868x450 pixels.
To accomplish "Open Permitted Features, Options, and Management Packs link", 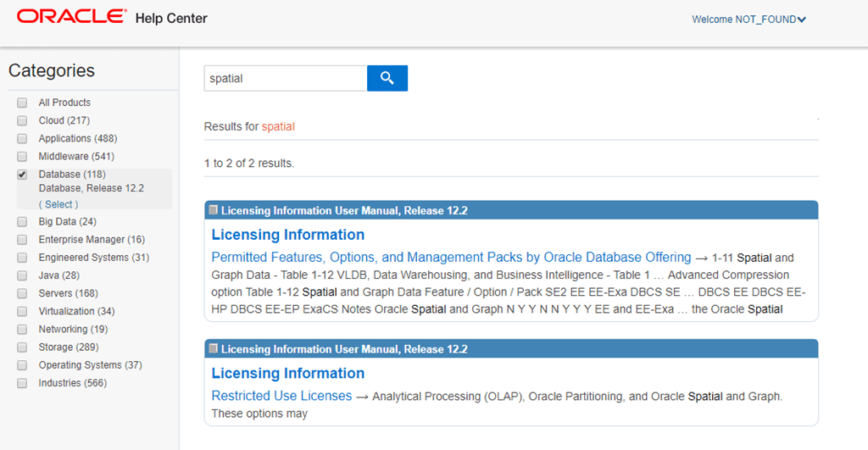I will click(451, 258).
